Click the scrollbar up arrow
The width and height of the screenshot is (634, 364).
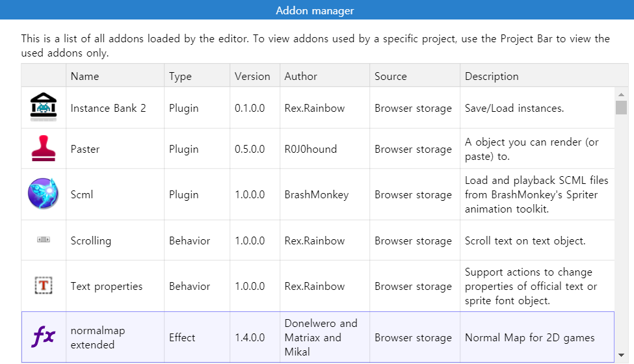click(x=622, y=94)
